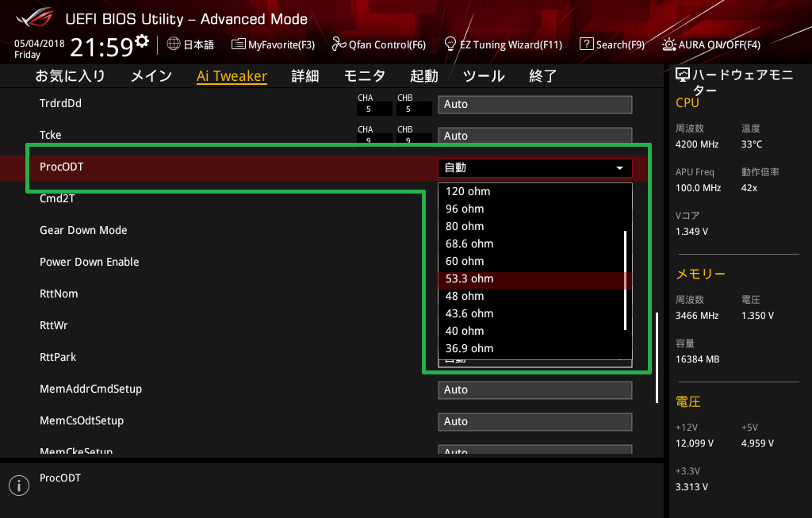Select the Tcke label
The width and height of the screenshot is (812, 518).
[x=50, y=135]
